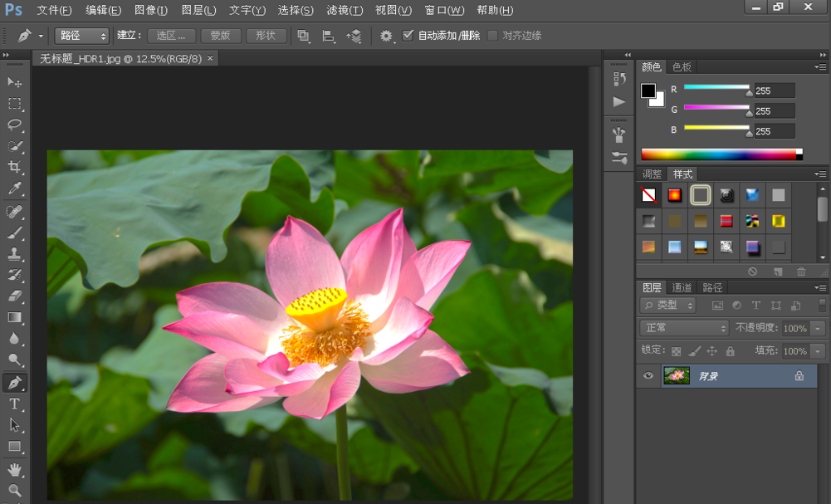Open the 滤镜(T) menu
The width and height of the screenshot is (831, 504).
tap(345, 10)
